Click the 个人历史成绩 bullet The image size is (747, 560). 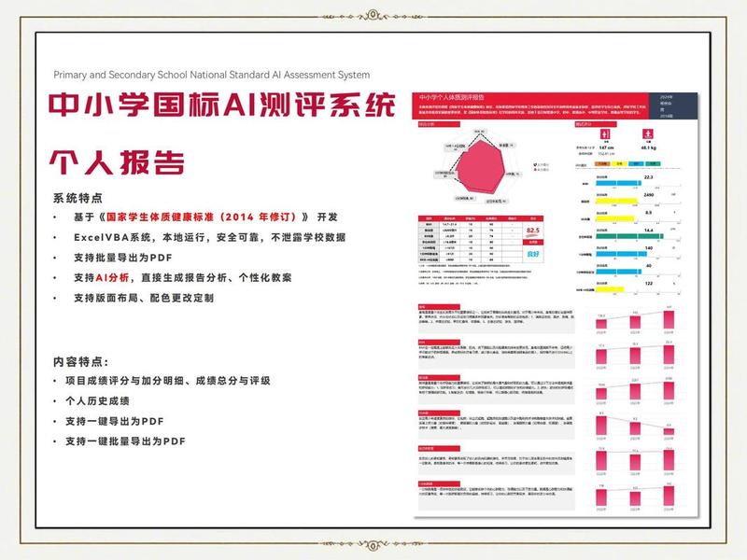click(x=98, y=401)
